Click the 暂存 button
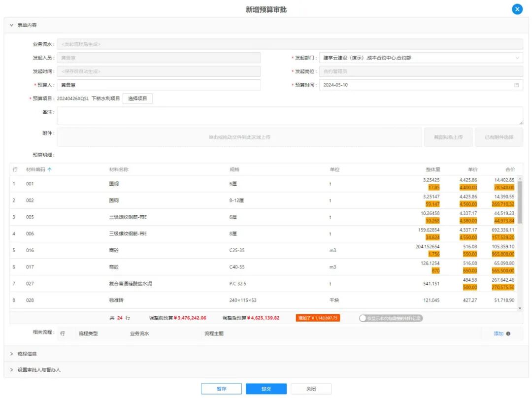 221,389
